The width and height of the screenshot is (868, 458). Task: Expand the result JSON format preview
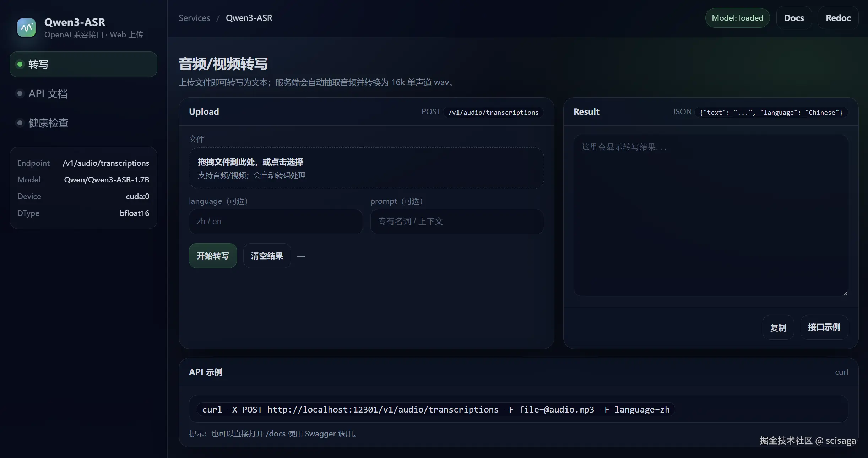pos(771,112)
